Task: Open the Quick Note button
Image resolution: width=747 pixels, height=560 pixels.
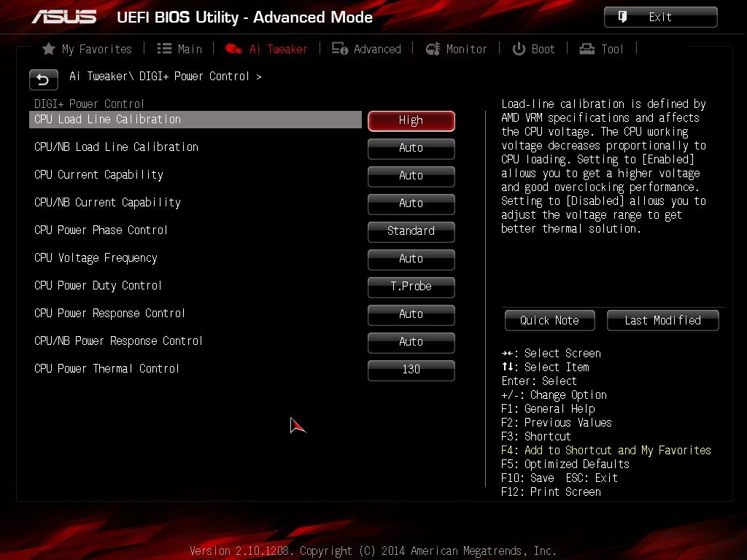Action: (x=550, y=321)
